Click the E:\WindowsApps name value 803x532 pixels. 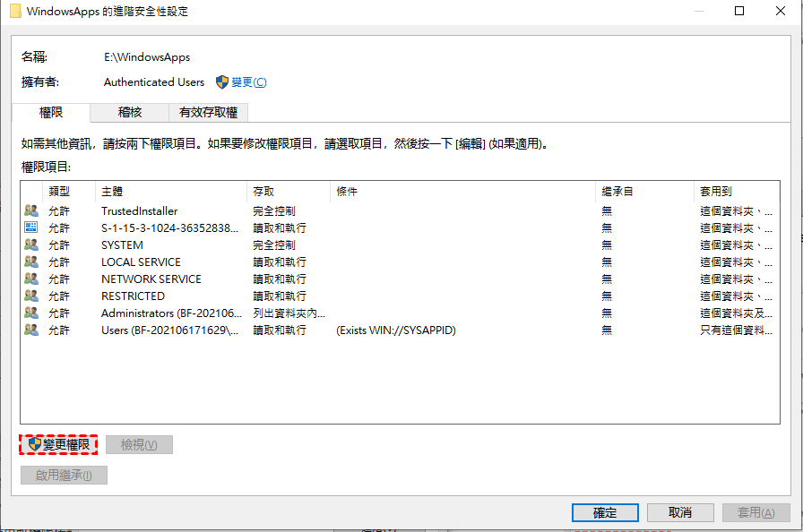pos(147,57)
